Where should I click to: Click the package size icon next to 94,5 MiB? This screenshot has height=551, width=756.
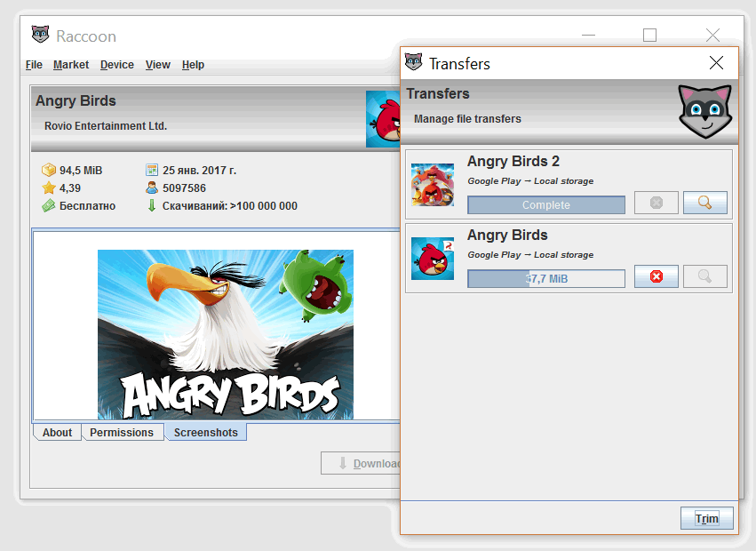pyautogui.click(x=49, y=170)
